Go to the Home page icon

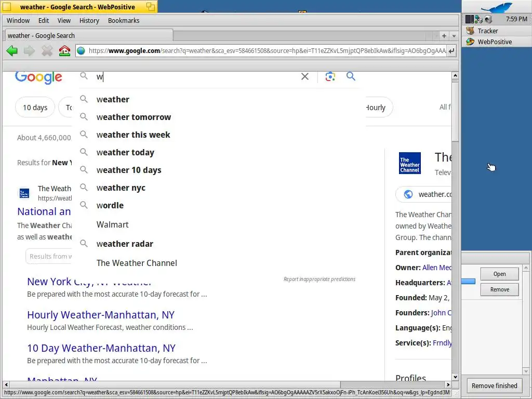pyautogui.click(x=64, y=51)
